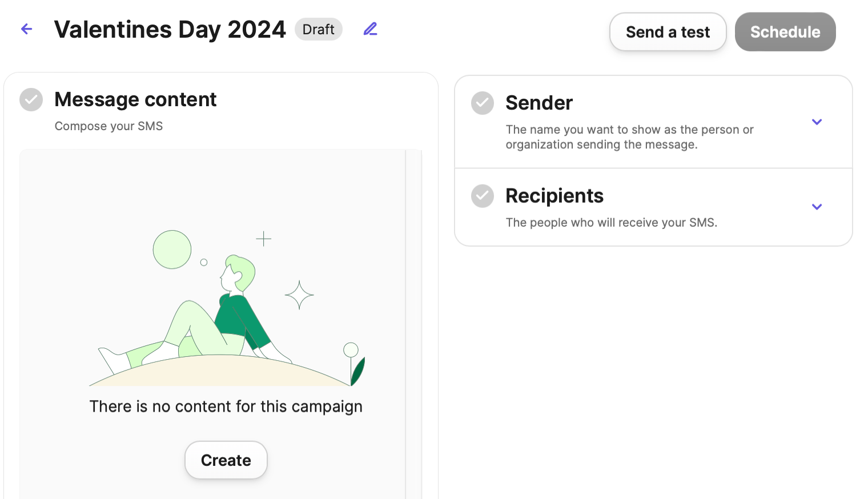Click the Compose your SMS subtitle
Image resolution: width=868 pixels, height=499 pixels.
[108, 126]
